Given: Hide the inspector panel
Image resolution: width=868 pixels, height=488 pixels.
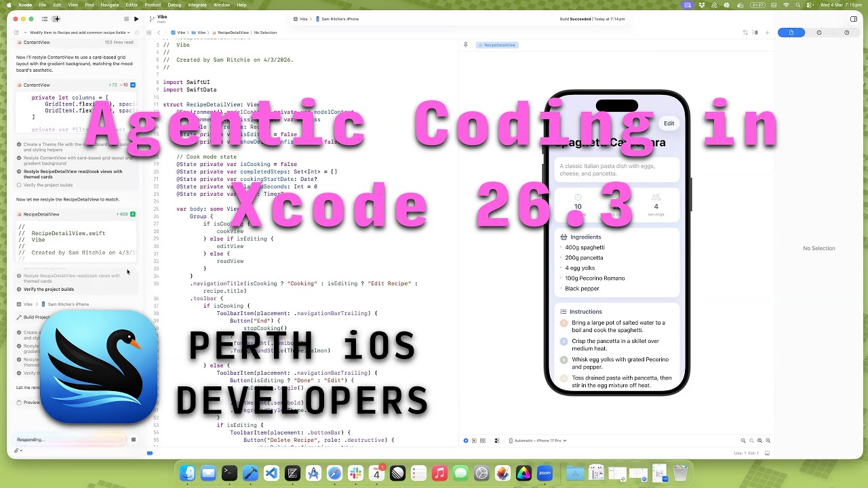Looking at the screenshot, I should tap(853, 19).
